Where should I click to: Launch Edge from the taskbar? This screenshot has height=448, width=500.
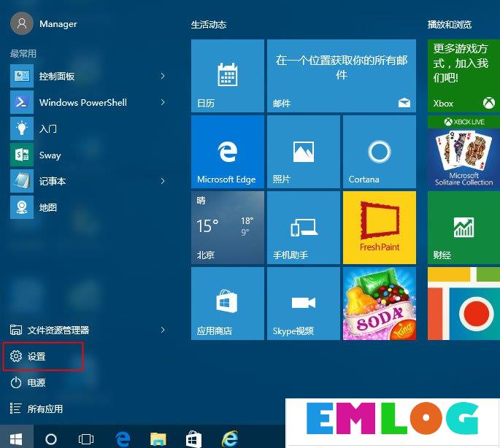[x=123, y=439]
